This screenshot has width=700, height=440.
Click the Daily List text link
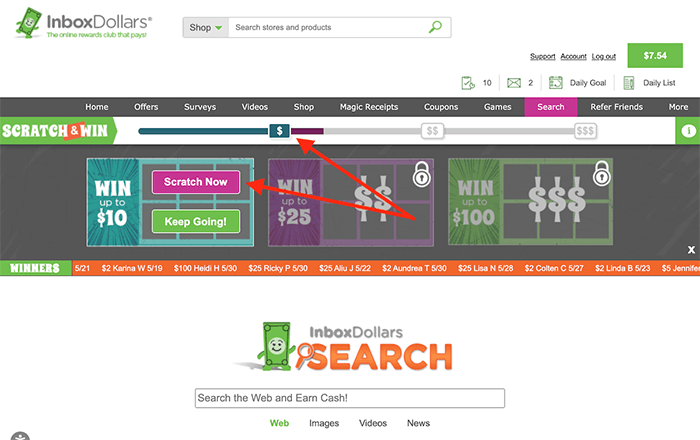coord(659,83)
